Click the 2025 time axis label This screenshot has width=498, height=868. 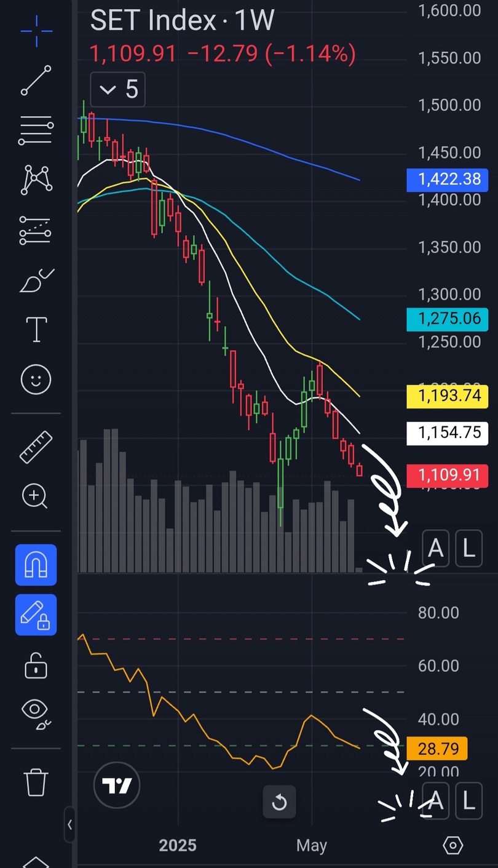click(178, 845)
